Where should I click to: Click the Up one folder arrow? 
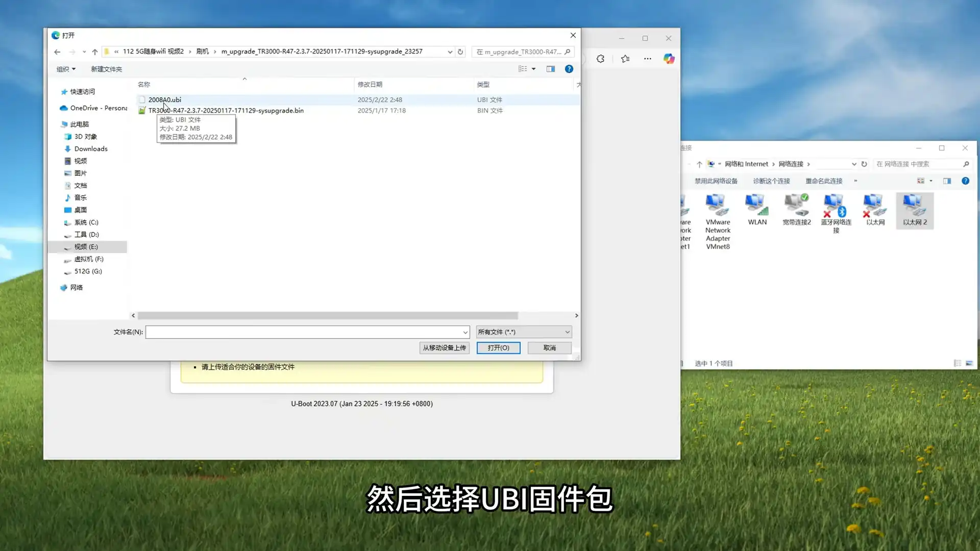95,52
